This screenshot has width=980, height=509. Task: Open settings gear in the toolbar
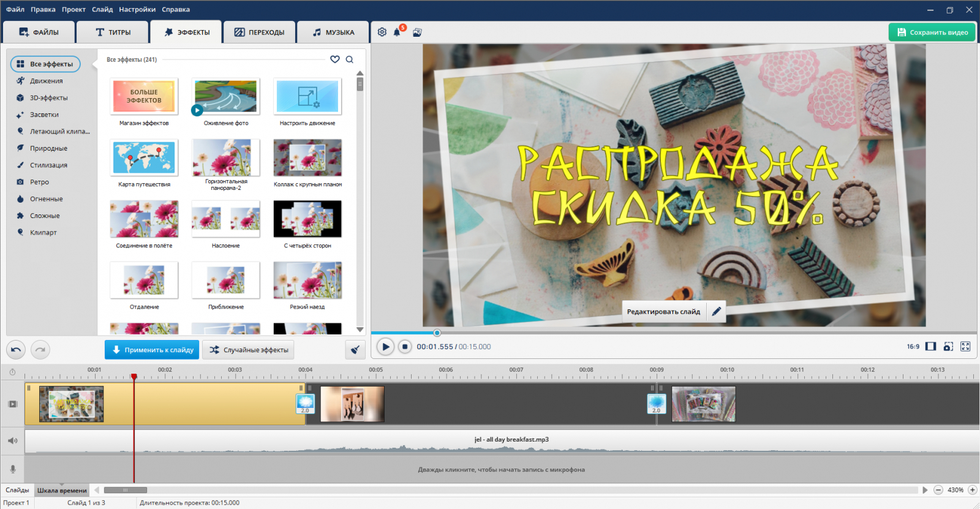tap(382, 32)
